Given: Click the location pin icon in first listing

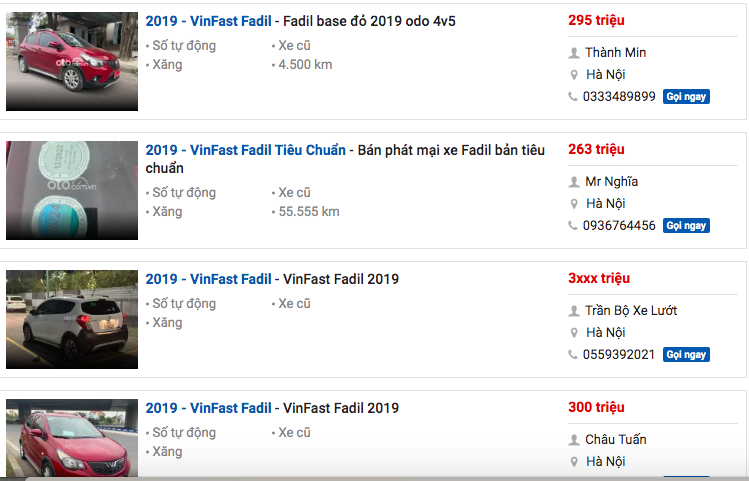Looking at the screenshot, I should (573, 75).
